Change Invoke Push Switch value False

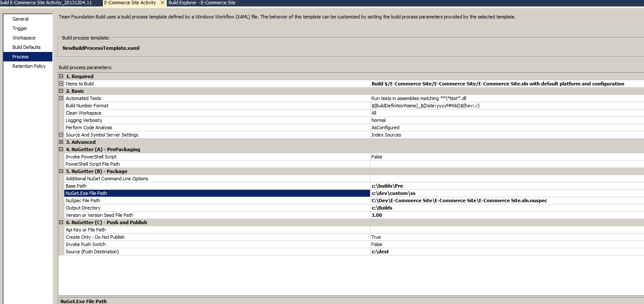507,244
